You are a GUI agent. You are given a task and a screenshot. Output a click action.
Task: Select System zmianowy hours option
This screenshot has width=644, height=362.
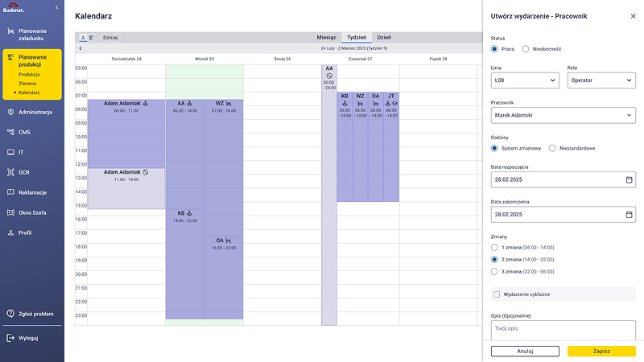[x=494, y=148]
